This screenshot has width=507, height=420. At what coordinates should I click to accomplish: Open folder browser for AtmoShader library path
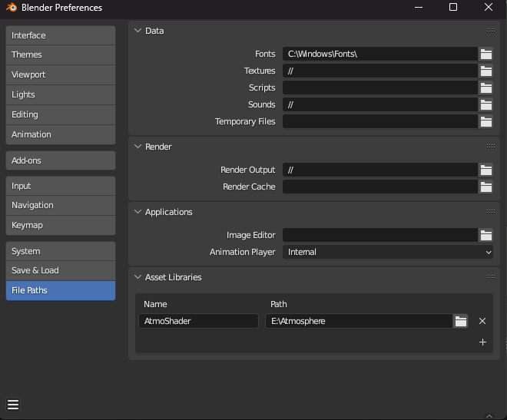(x=460, y=321)
